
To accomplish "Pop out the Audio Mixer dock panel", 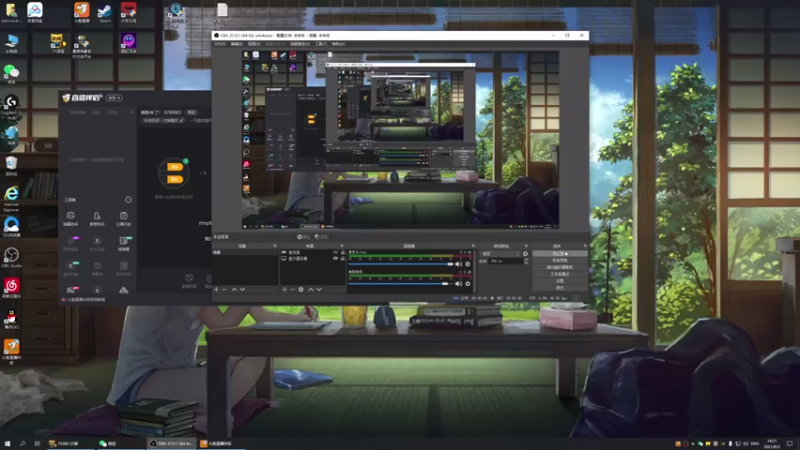I will pos(473,246).
